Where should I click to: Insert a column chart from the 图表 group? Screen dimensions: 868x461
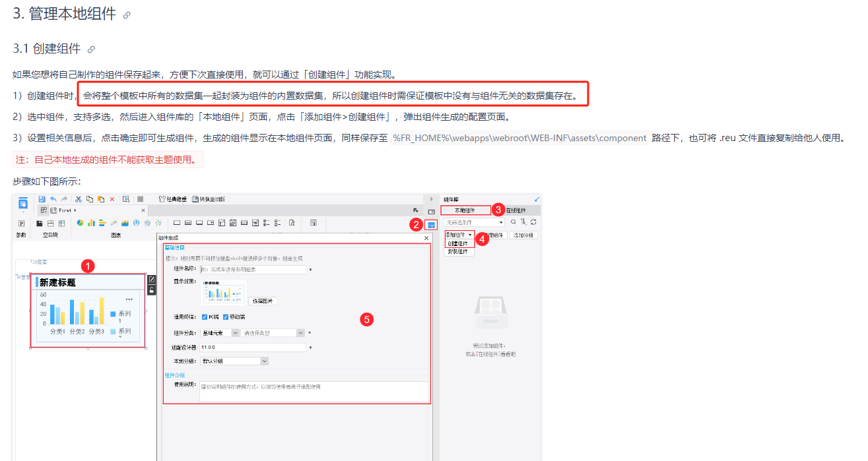(x=92, y=223)
